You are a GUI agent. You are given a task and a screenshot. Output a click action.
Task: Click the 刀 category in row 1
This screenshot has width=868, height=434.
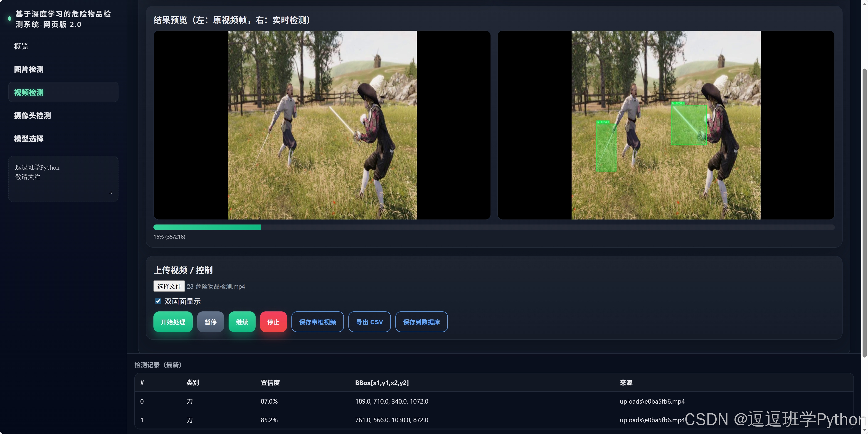tap(190, 420)
